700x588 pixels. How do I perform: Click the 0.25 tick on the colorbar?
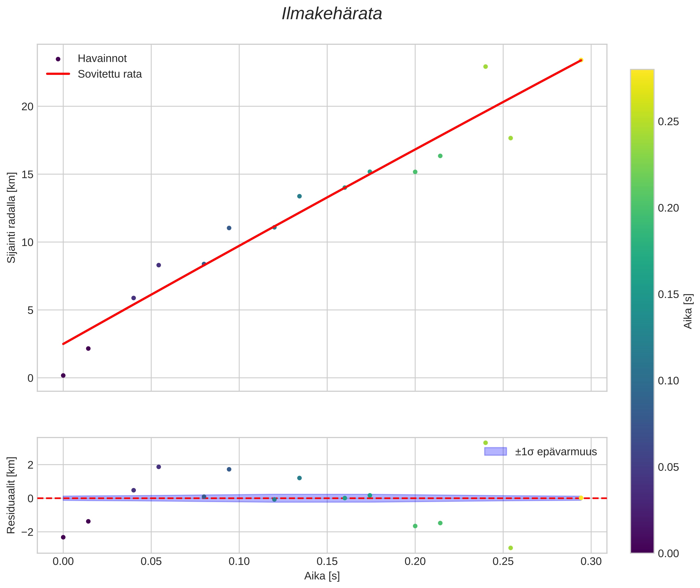668,122
